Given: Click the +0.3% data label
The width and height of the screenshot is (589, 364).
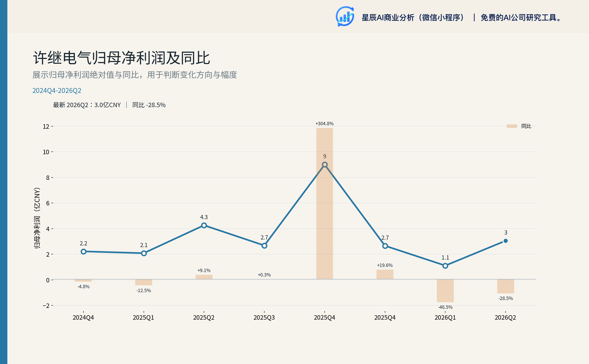Looking at the screenshot, I should pos(264,275).
